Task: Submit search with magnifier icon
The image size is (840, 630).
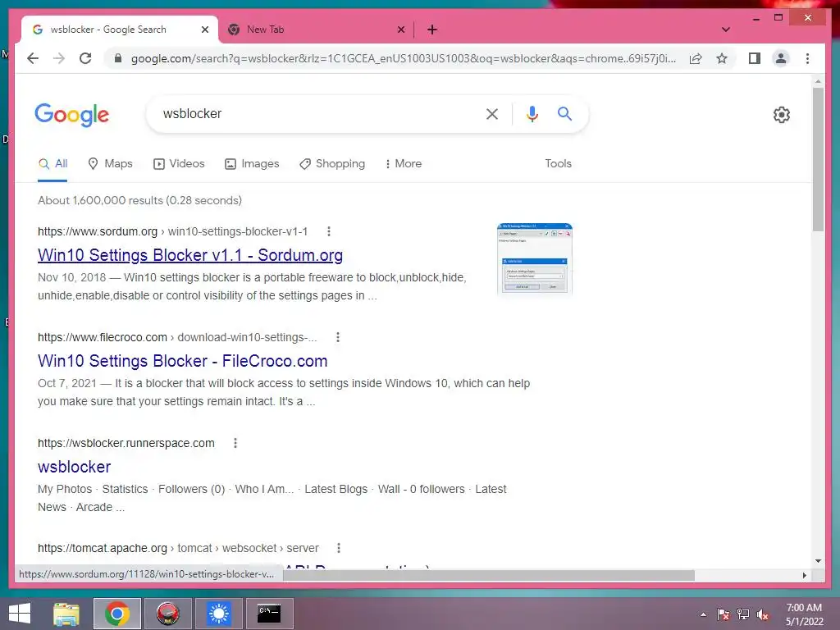Action: click(x=564, y=113)
